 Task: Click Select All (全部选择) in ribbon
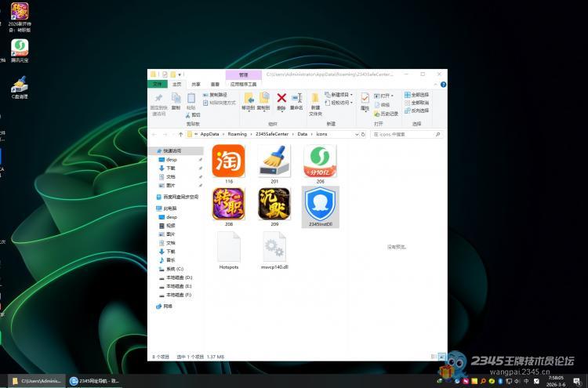(x=419, y=94)
